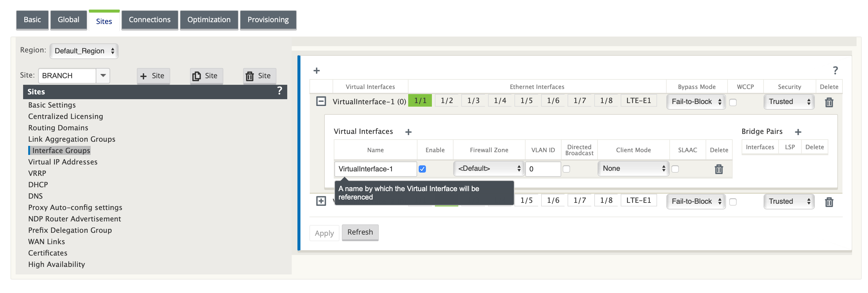The height and width of the screenshot is (293, 868).
Task: Delete second interface group with trash icon
Action: (829, 202)
